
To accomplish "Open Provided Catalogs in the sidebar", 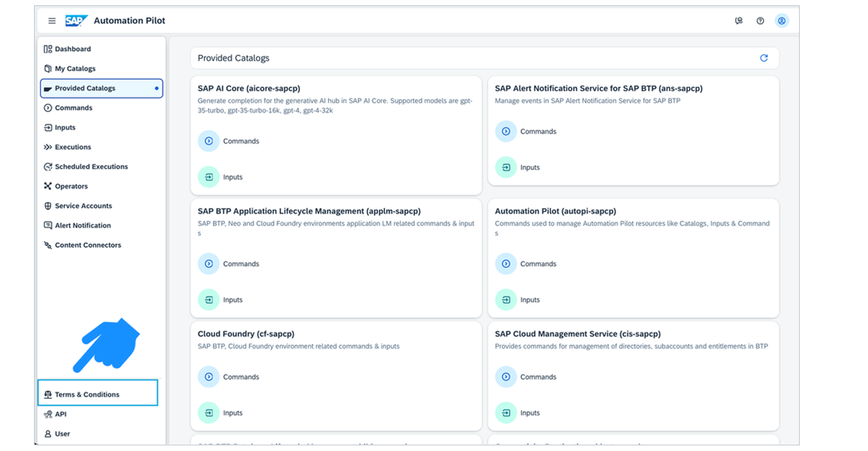I will (x=101, y=88).
